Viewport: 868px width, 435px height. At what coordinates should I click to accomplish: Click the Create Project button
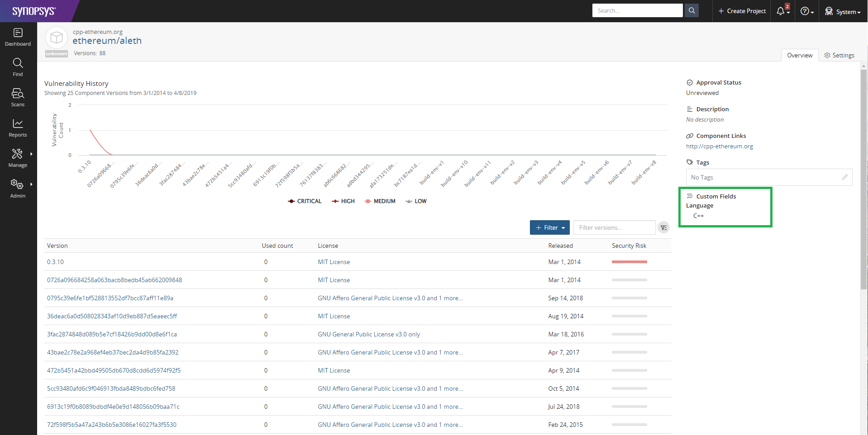pos(742,11)
